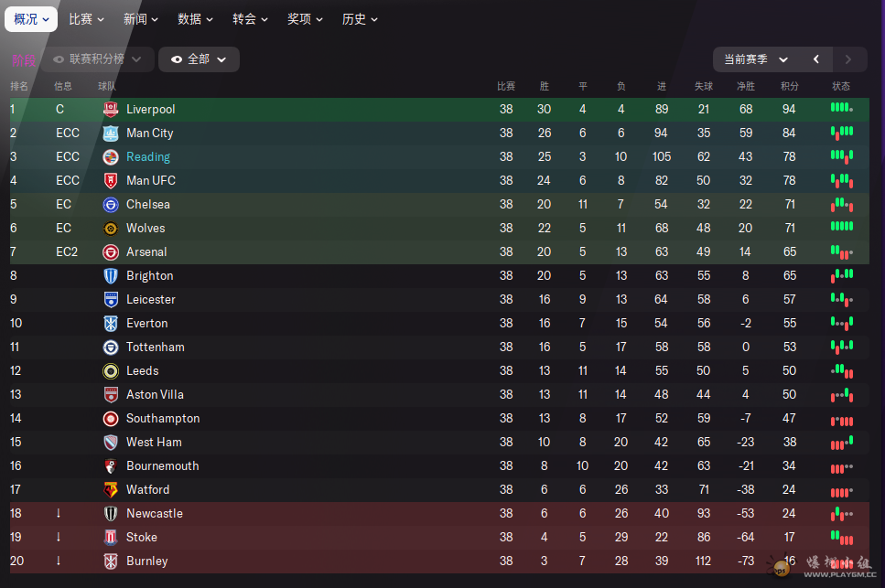Open the Man City team link
The height and width of the screenshot is (588, 885).
click(149, 133)
